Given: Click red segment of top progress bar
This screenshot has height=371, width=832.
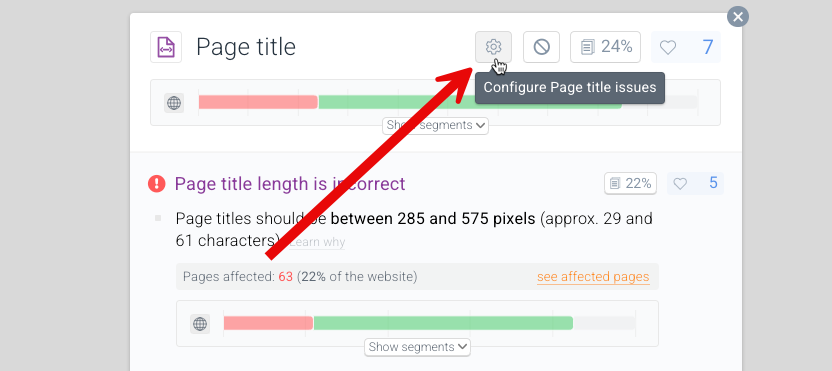Looking at the screenshot, I should [258, 102].
